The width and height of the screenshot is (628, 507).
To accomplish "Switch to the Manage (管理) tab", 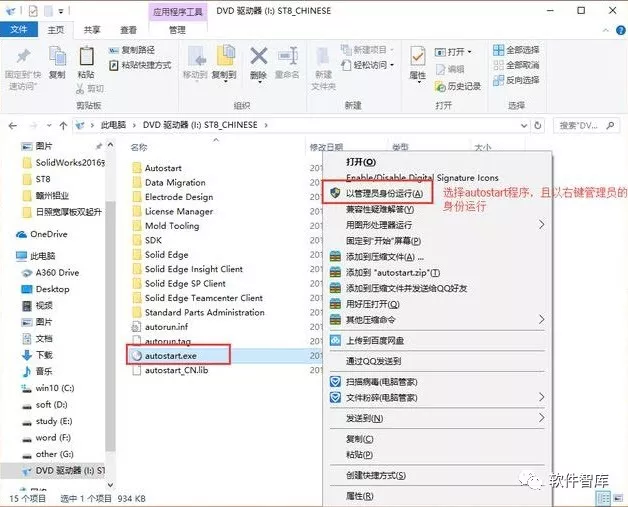I will click(x=177, y=30).
